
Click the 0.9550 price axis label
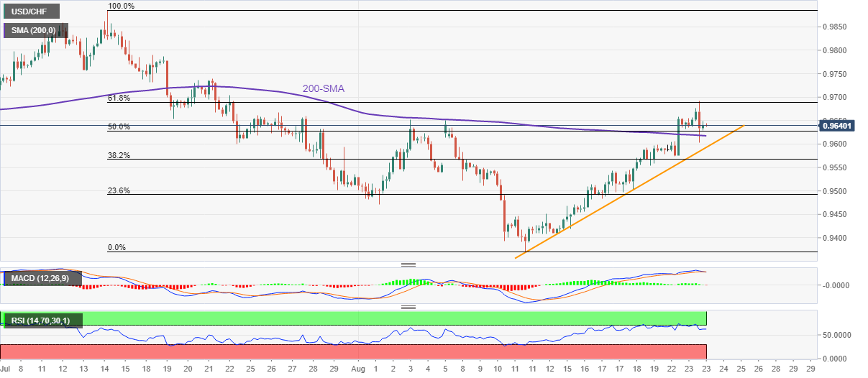[x=835, y=168]
